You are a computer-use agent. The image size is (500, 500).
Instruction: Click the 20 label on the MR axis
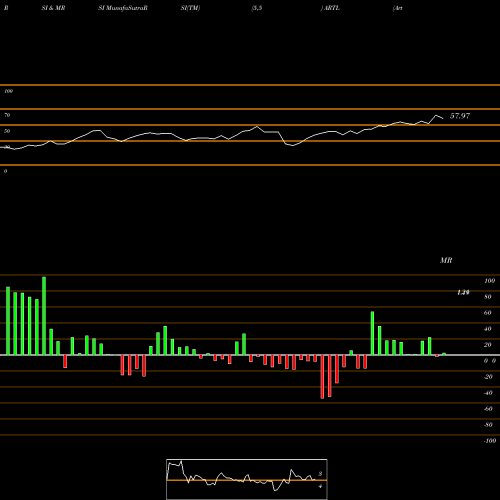[488, 345]
